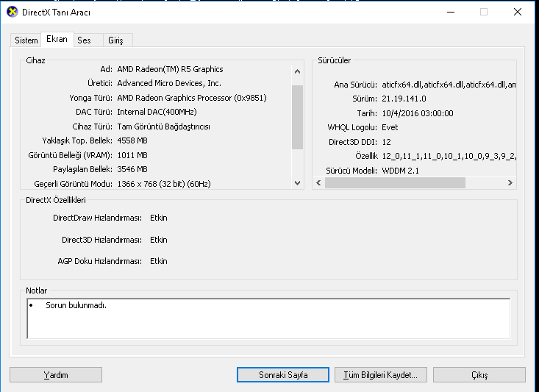The width and height of the screenshot is (539, 392).
Task: Click Etkin next to AGP Doku Hızlandırması
Action: 159,261
